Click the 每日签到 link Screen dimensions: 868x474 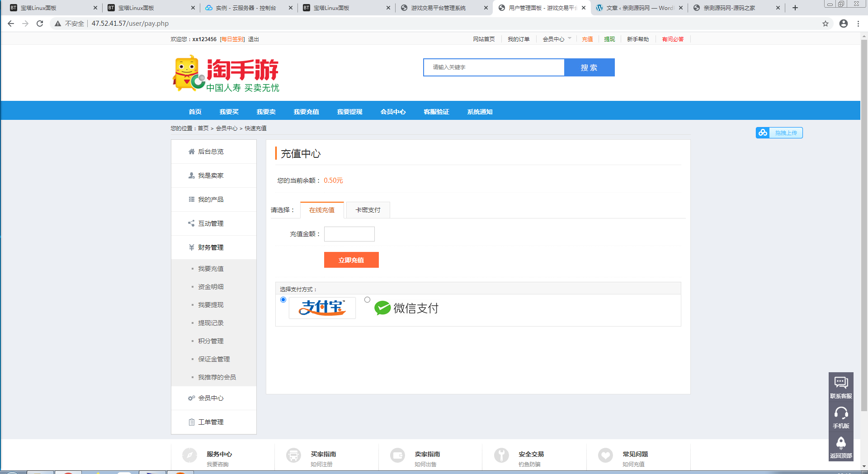pos(232,39)
